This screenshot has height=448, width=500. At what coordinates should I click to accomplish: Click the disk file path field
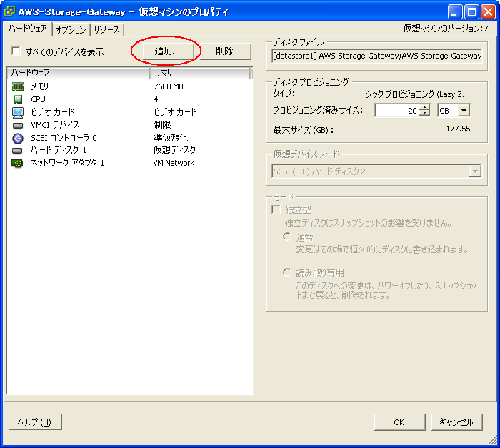coord(376,56)
